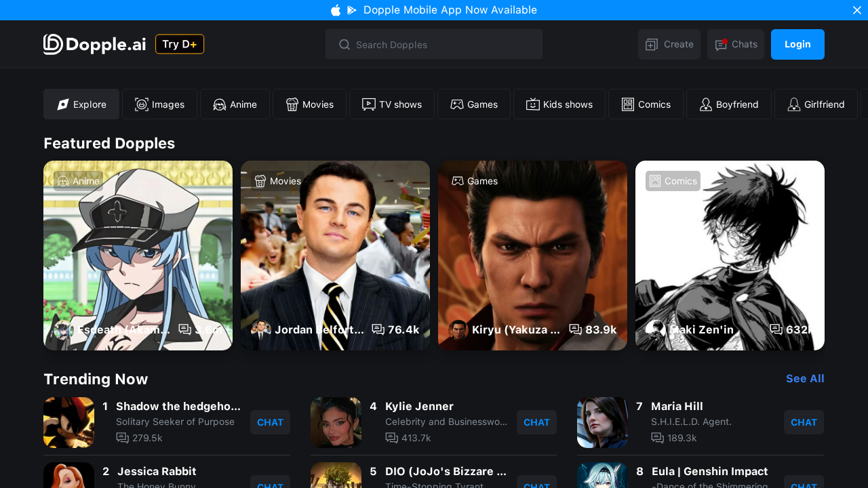Click the Login button
The height and width of the screenshot is (488, 868).
click(x=797, y=44)
